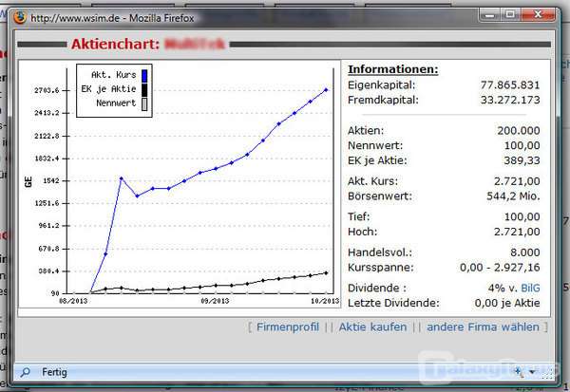570x392 pixels.
Task: Click the Handelsvol. value 8.000
Action: coord(525,252)
